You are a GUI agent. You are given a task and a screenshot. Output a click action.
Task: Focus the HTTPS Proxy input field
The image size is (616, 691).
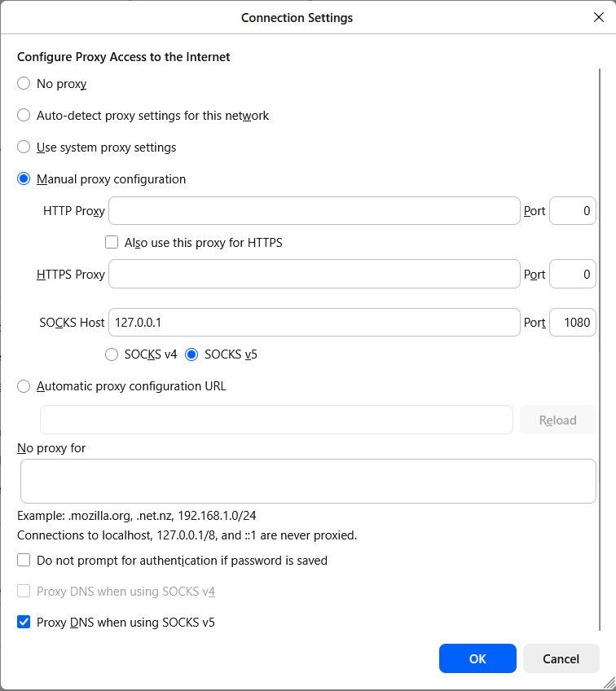point(314,274)
